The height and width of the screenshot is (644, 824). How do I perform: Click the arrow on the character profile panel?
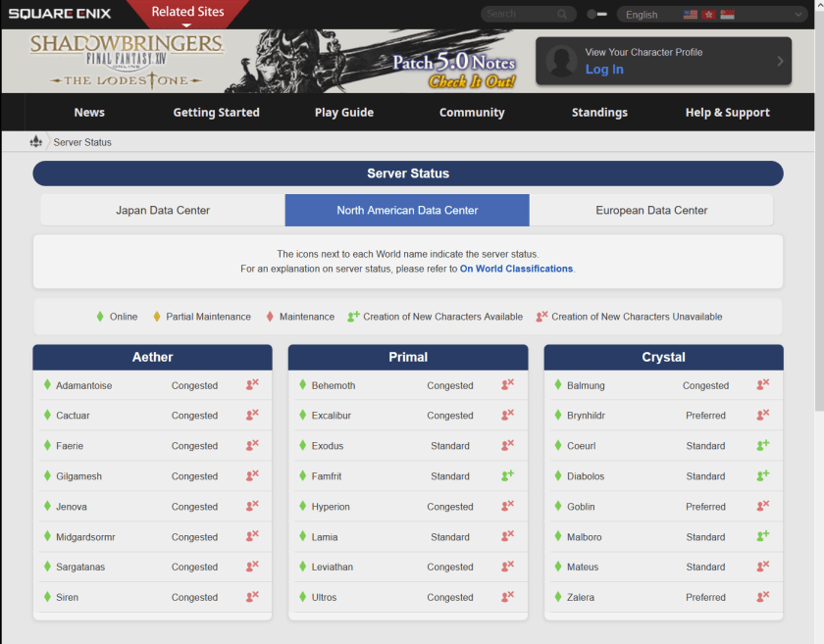780,61
